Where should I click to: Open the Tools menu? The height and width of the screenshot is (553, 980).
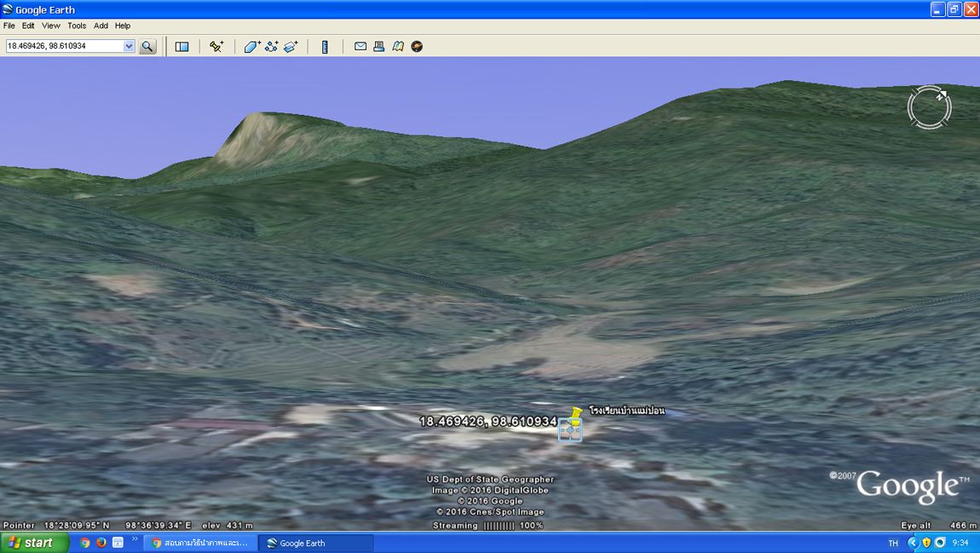(77, 26)
